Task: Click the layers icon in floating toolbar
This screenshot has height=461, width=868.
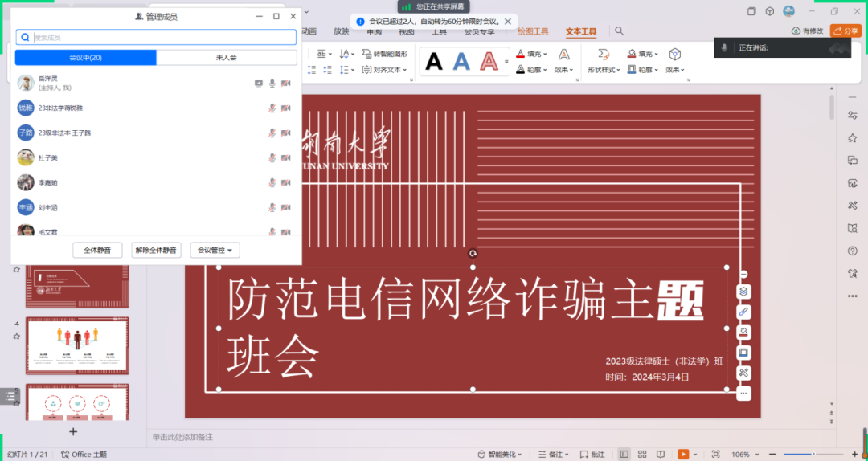Action: (744, 292)
